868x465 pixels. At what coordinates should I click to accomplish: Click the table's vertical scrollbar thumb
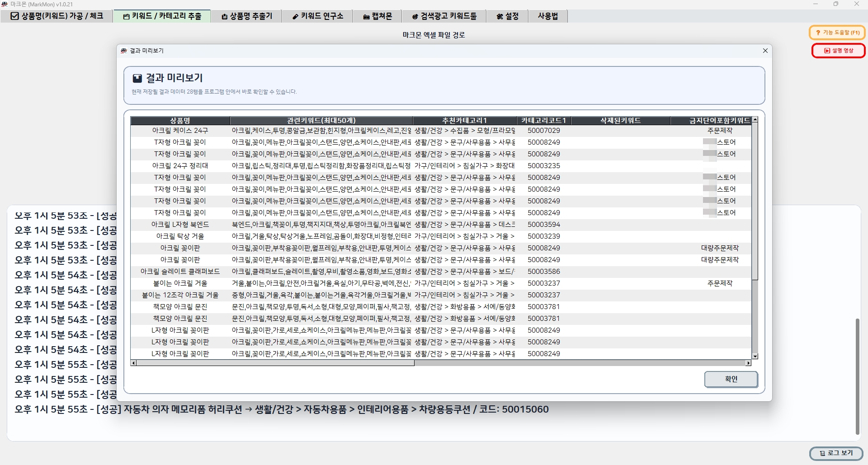(755, 201)
